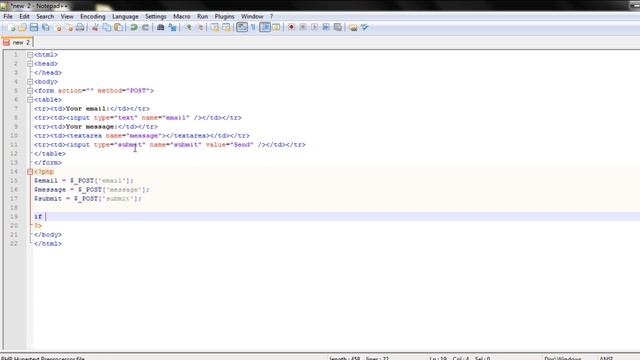Click the Save All toolbar icon
Viewport: 640px width, 360px height.
click(46, 27)
